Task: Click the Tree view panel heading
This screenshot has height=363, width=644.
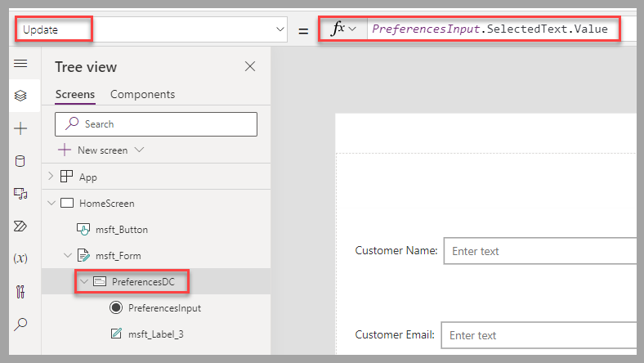Action: [86, 67]
